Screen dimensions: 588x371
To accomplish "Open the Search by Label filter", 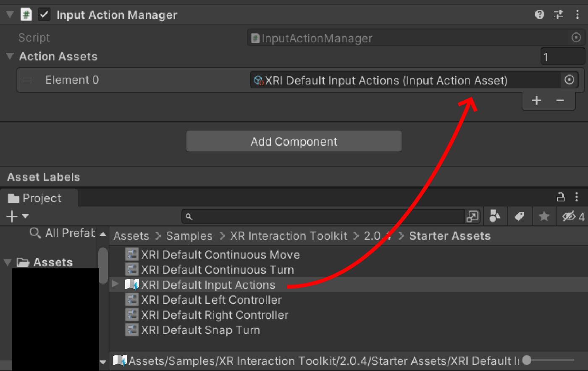I will 519,217.
